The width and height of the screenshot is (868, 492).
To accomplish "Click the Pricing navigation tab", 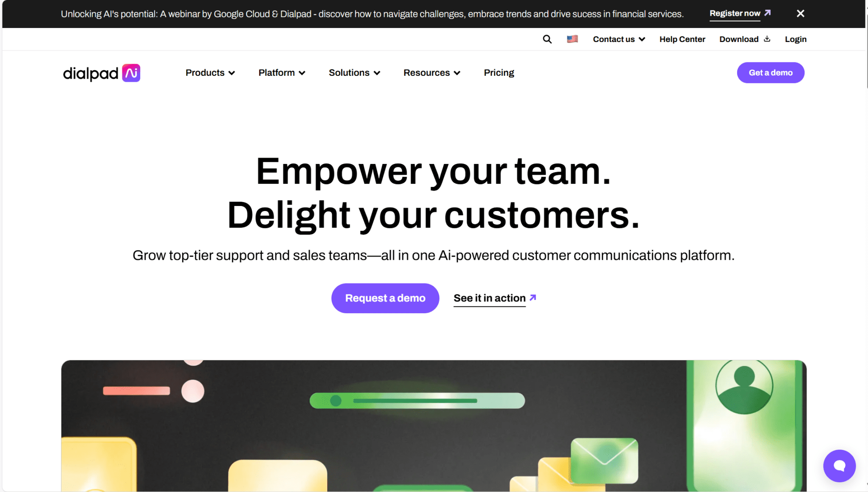I will pyautogui.click(x=500, y=73).
